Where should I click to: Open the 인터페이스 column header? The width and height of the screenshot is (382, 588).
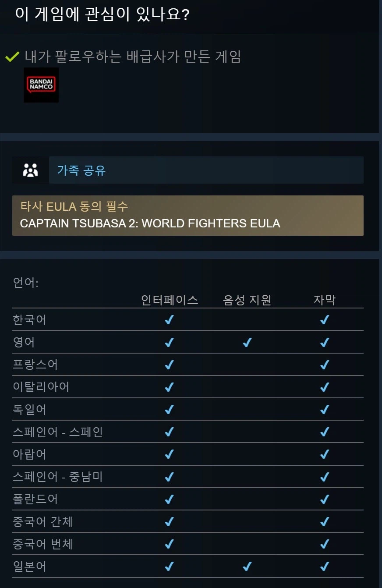tap(169, 300)
